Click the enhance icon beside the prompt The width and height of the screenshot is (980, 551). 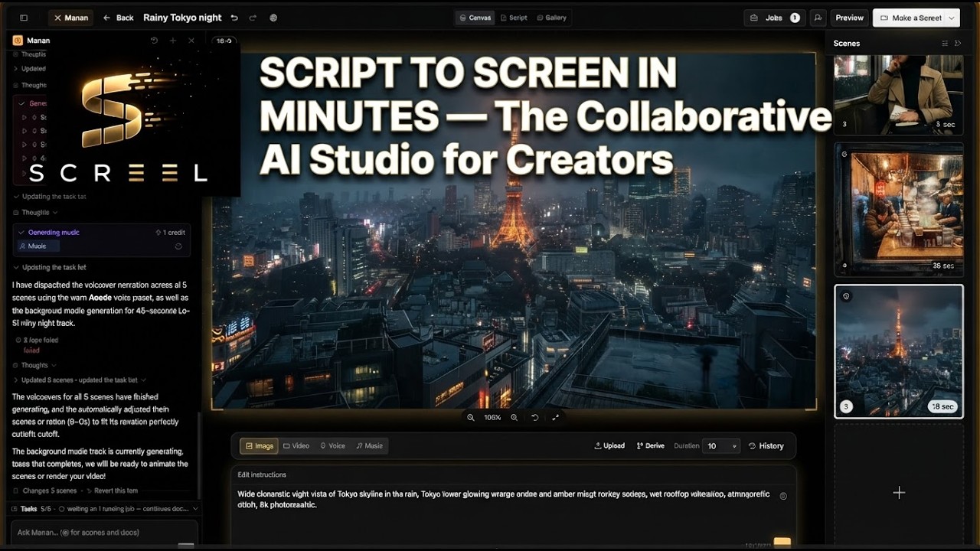pyautogui.click(x=782, y=496)
